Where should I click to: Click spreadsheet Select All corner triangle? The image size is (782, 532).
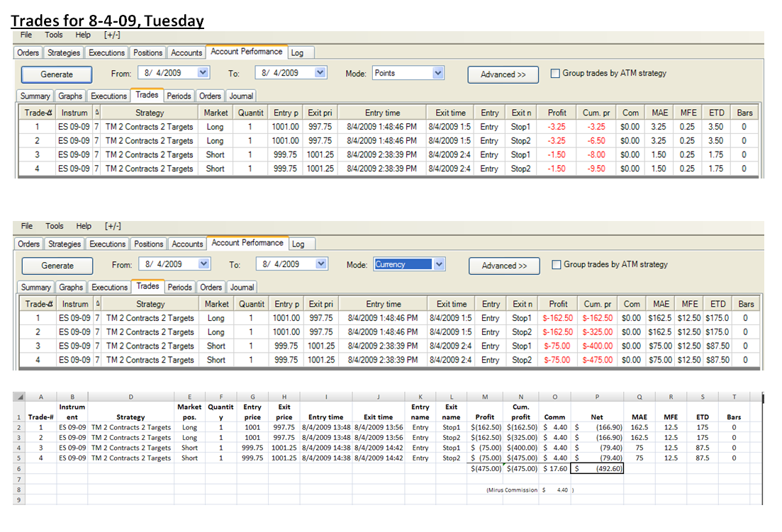point(20,397)
